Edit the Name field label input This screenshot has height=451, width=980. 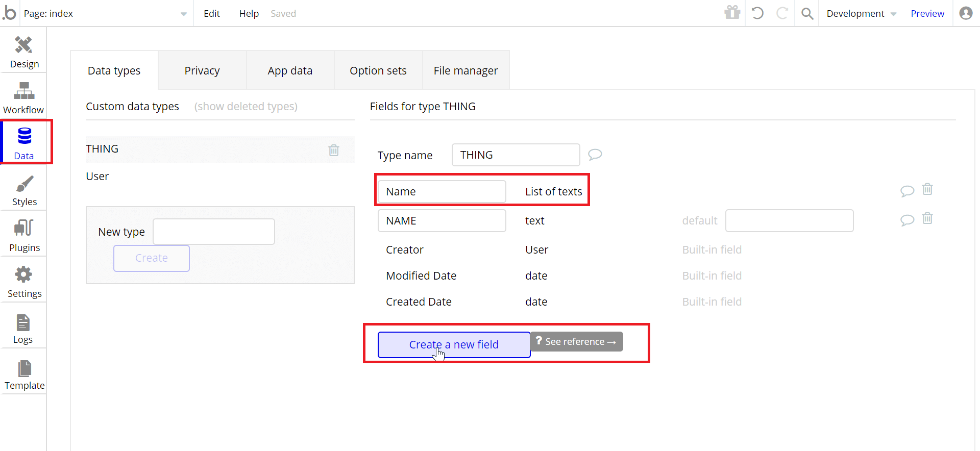click(442, 192)
